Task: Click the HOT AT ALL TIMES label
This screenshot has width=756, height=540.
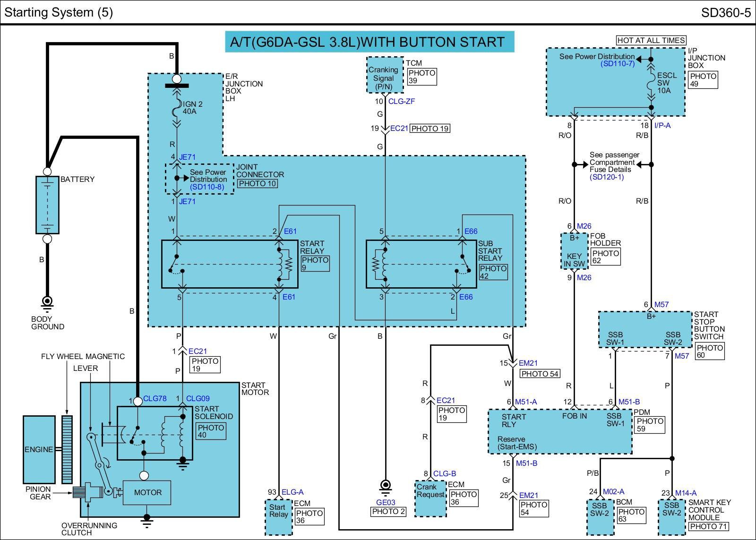Action: (x=651, y=41)
